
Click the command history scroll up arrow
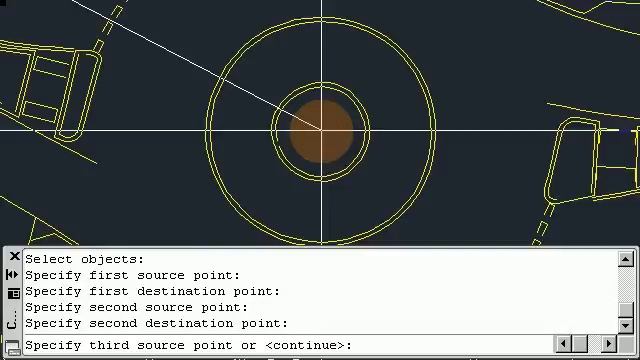(x=626, y=259)
